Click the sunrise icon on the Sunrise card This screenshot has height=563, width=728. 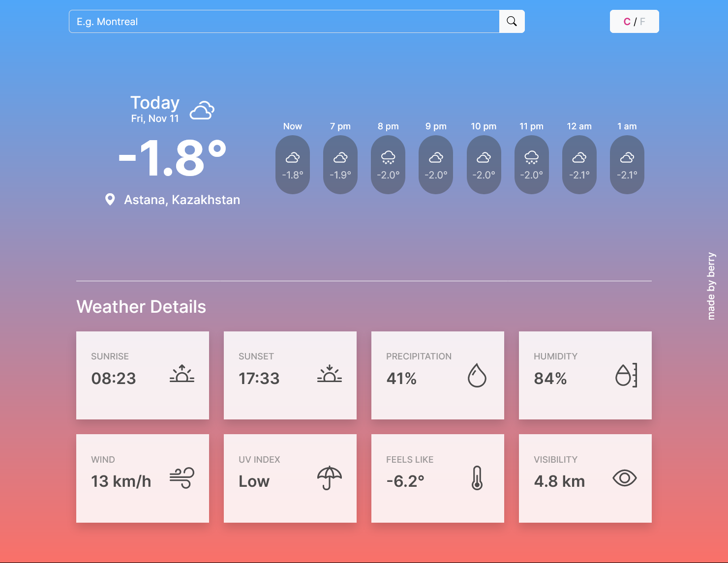[x=182, y=375]
